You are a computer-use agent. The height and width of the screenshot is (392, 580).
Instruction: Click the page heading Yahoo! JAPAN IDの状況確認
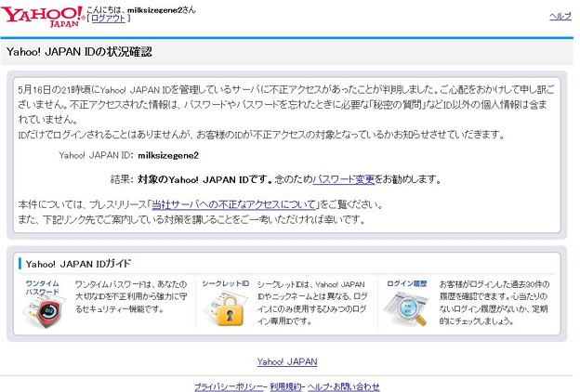pyautogui.click(x=79, y=51)
